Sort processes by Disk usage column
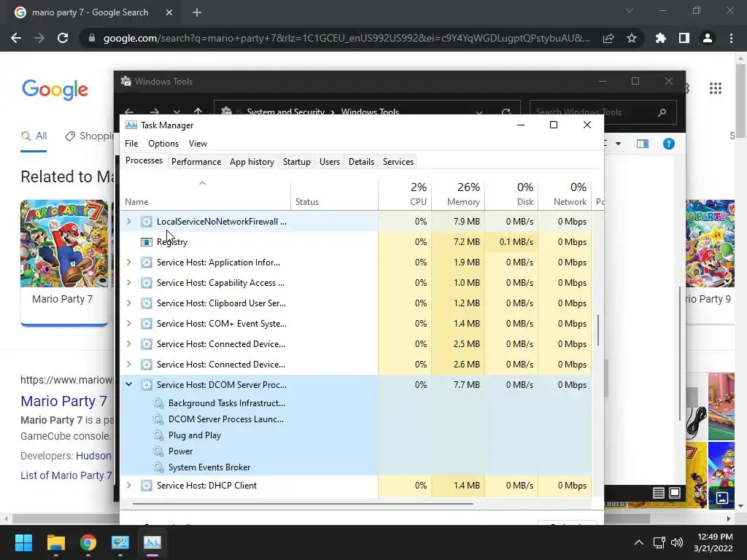This screenshot has height=560, width=747. [511, 195]
